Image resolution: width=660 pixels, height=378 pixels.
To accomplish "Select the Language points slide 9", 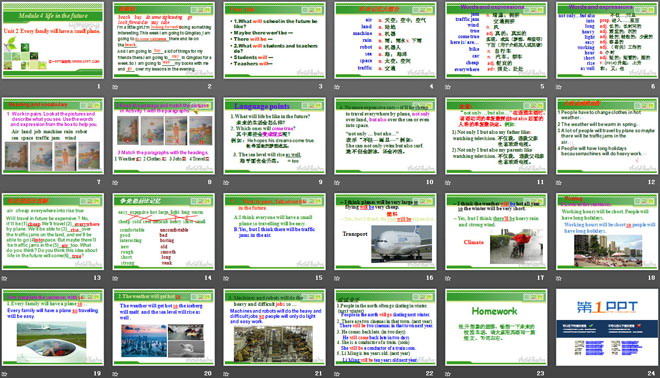I will (274, 136).
